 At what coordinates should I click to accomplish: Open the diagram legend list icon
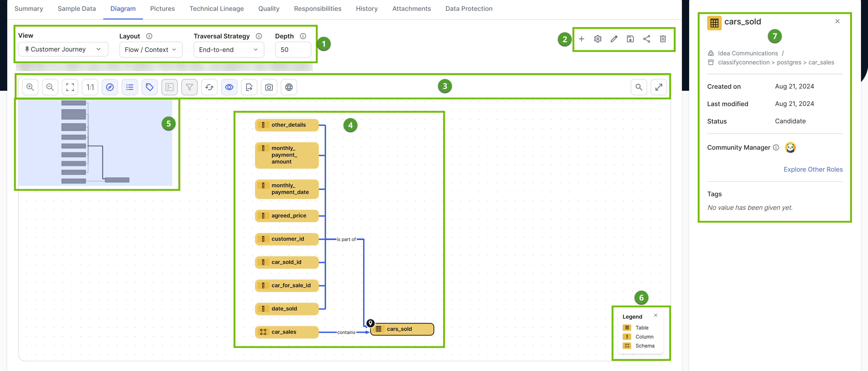(130, 87)
